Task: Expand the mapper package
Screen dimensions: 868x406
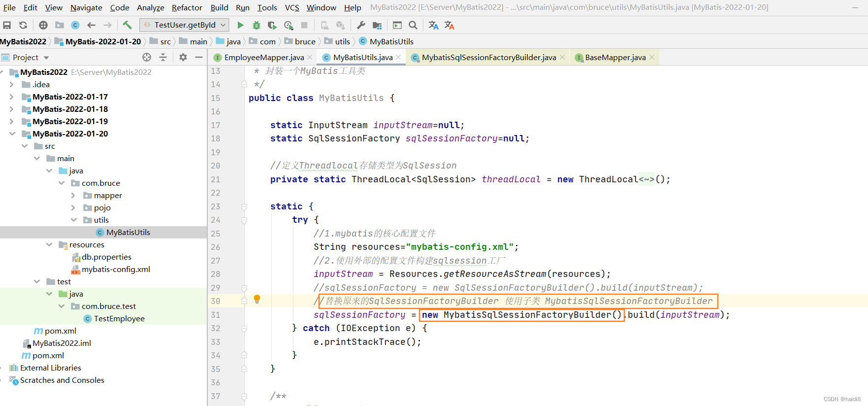Action: click(x=73, y=195)
